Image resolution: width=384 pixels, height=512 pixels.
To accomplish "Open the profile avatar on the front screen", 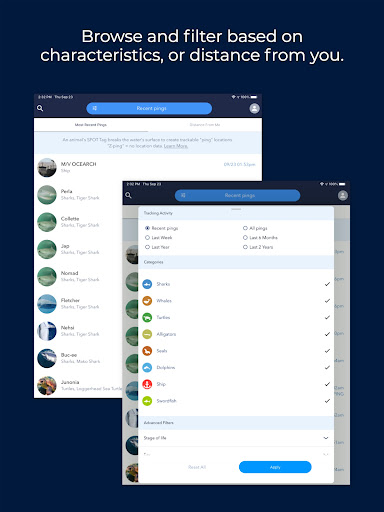I will click(343, 195).
